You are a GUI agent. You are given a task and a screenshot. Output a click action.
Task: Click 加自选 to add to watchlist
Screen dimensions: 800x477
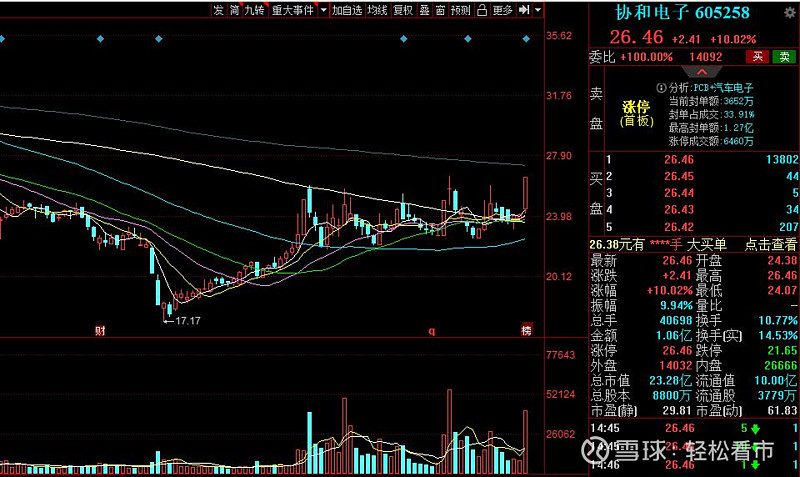(347, 10)
